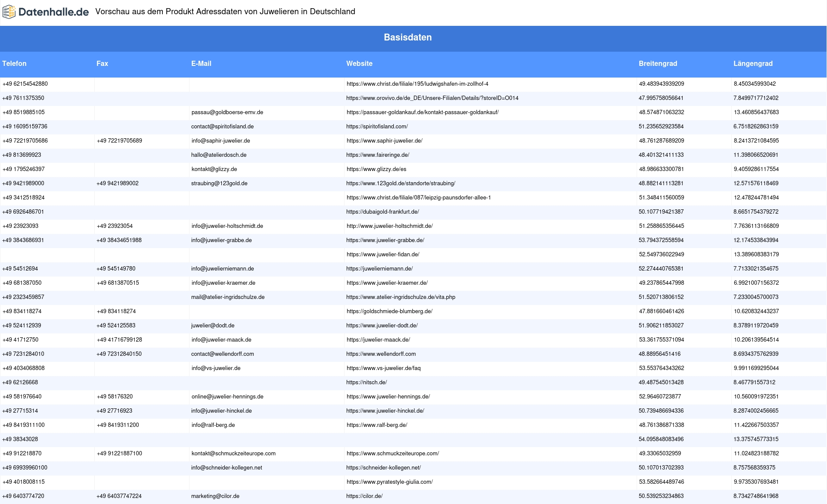The width and height of the screenshot is (827, 504).
Task: Click the juwelier-fidan.de URL
Action: tap(383, 255)
